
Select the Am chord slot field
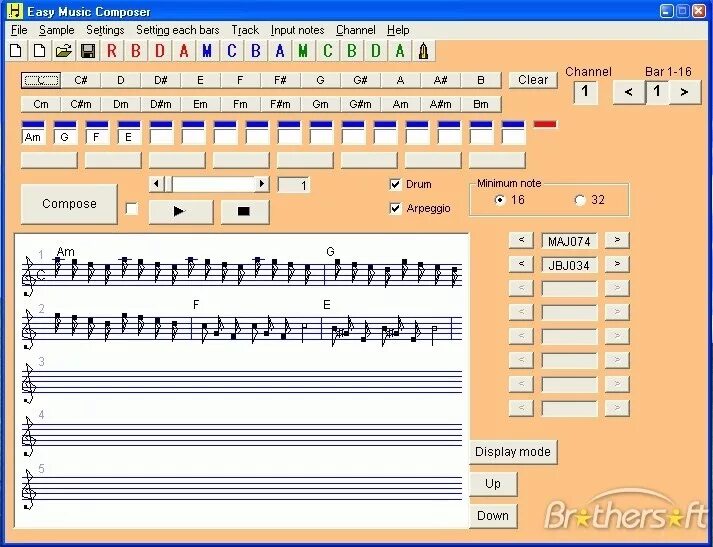(33, 137)
